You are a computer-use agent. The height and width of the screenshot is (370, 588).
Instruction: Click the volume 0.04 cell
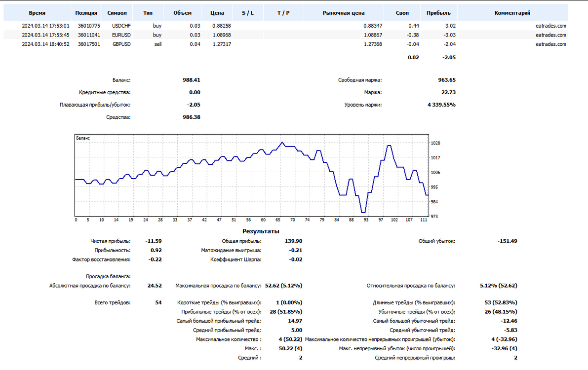tap(195, 44)
